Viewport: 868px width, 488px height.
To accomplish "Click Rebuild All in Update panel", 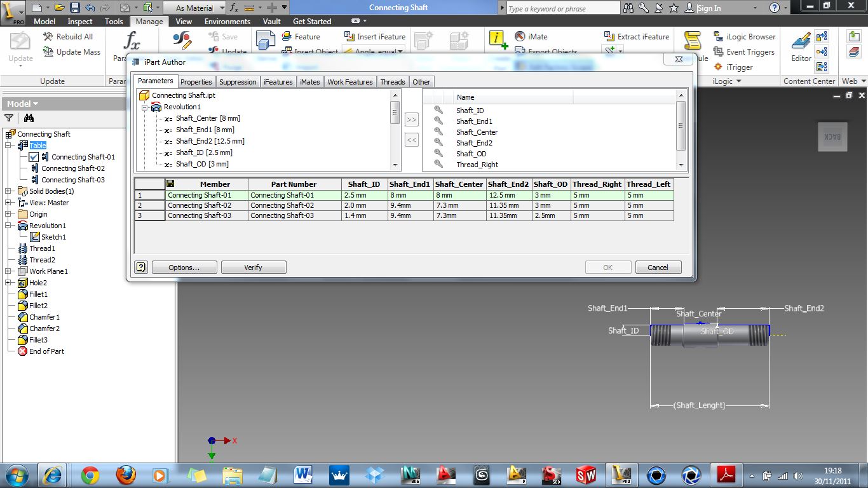I will click(x=68, y=37).
